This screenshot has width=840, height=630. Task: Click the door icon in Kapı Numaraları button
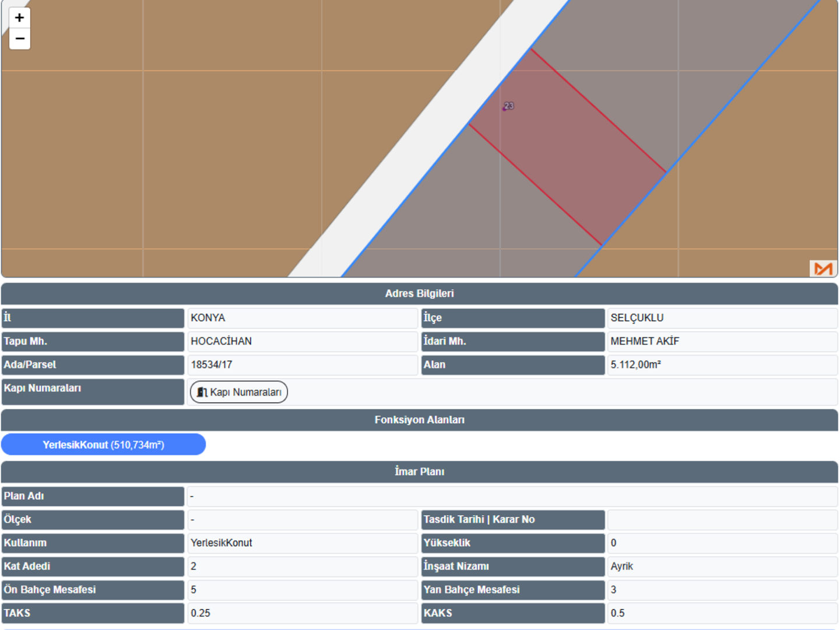pos(202,392)
